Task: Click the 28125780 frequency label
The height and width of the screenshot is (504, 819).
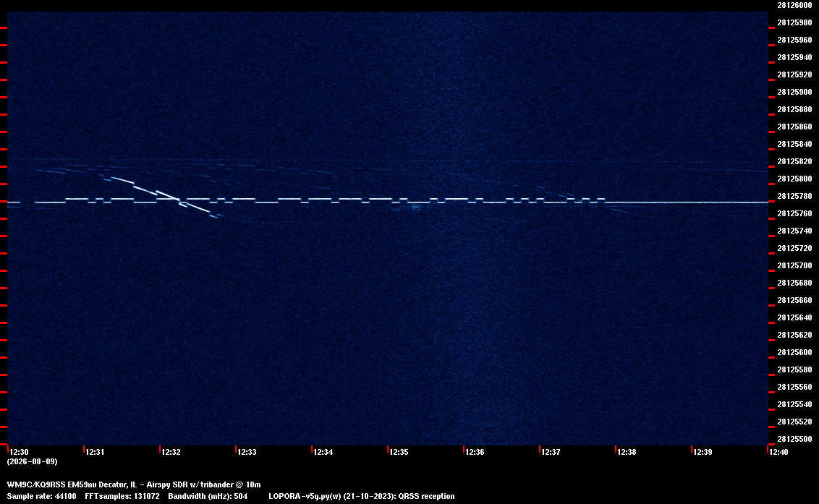Action: [794, 196]
